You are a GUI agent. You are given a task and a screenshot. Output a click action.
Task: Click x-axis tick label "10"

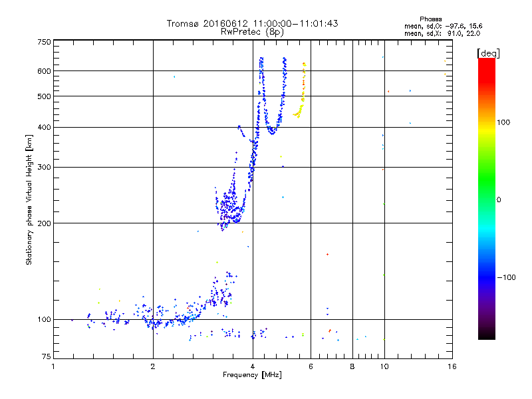click(384, 366)
